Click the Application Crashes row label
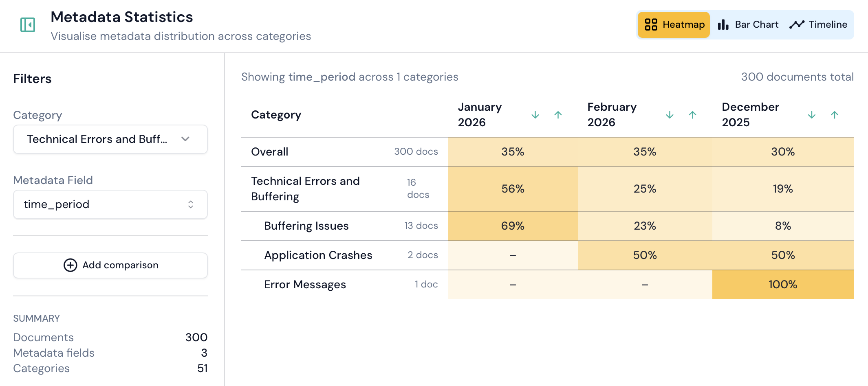868x386 pixels. coord(318,255)
